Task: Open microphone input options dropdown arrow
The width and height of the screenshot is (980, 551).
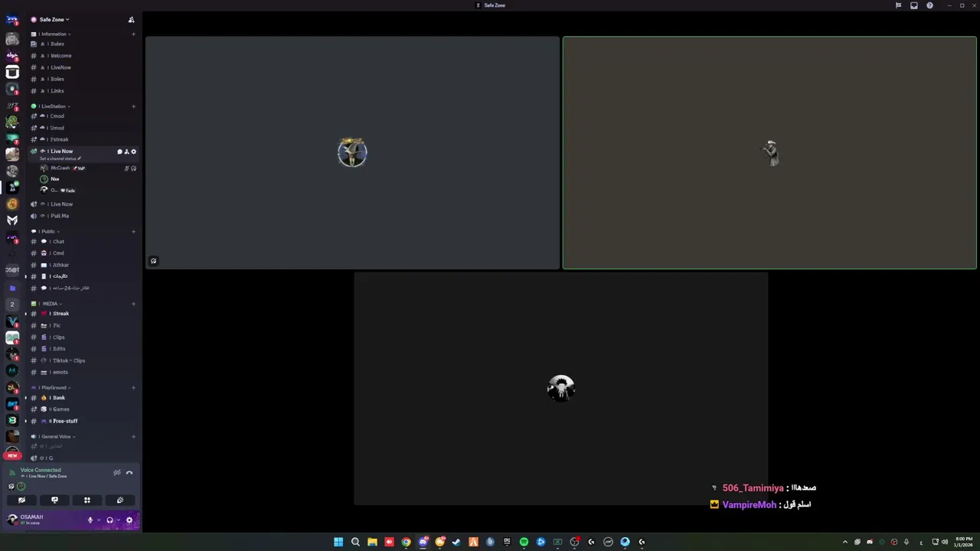Action: 98,520
